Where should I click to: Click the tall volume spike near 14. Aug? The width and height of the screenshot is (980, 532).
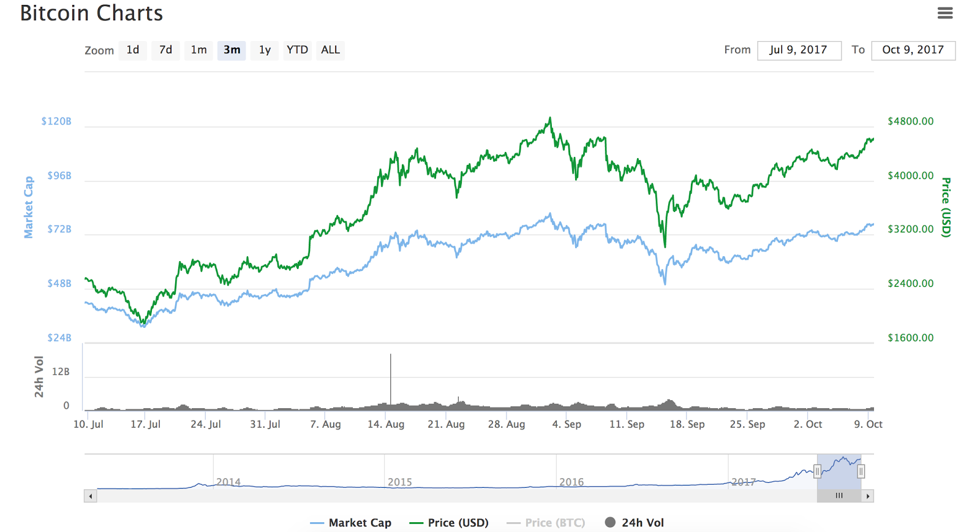(390, 379)
